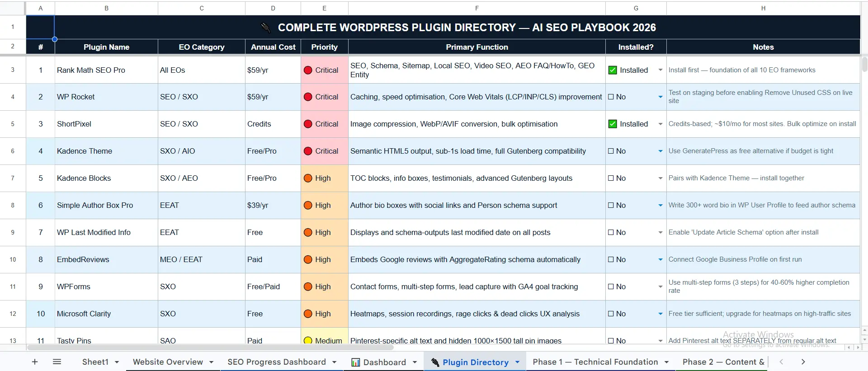The image size is (868, 371).
Task: Open the Installed dropdown arrow for Kadence Theme
Action: click(660, 151)
